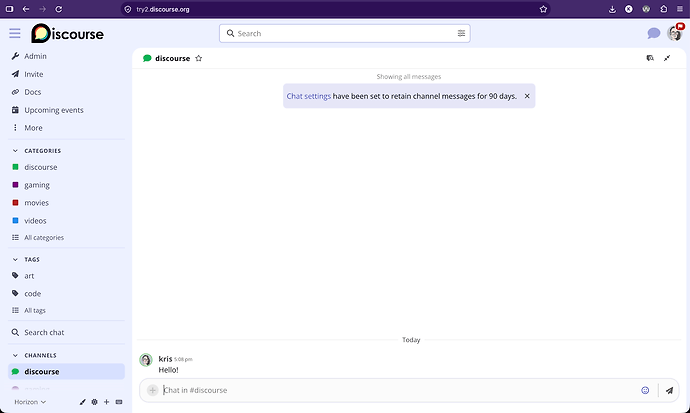690x413 pixels.
Task: Open the chat bubble icon in header
Action: click(653, 33)
